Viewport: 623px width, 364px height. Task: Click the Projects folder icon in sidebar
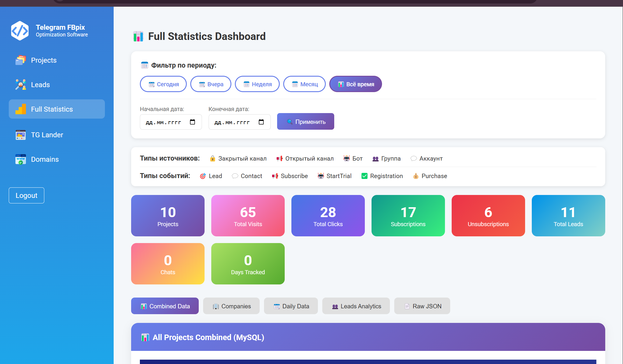(x=20, y=60)
